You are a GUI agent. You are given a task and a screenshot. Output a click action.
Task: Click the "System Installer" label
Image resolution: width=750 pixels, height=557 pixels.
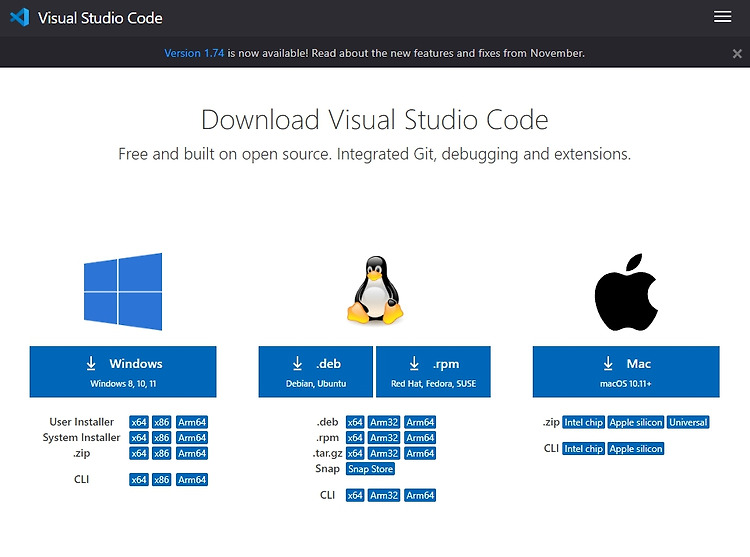point(81,437)
